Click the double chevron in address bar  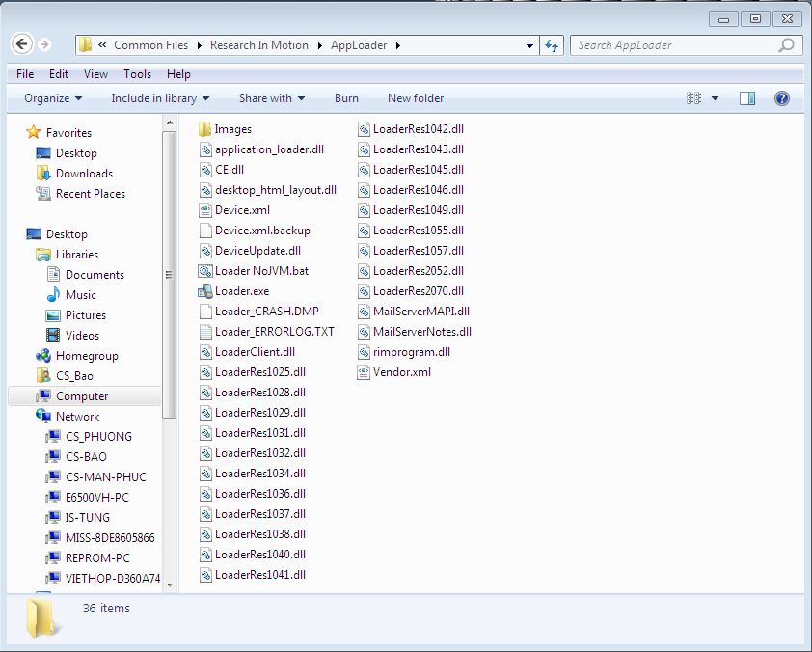(102, 45)
